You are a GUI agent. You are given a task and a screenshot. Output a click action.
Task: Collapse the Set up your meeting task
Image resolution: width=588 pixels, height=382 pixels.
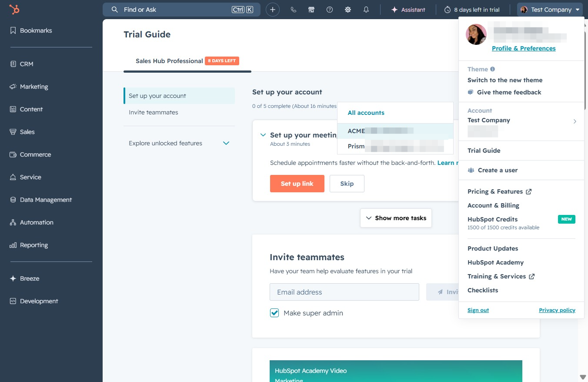263,135
